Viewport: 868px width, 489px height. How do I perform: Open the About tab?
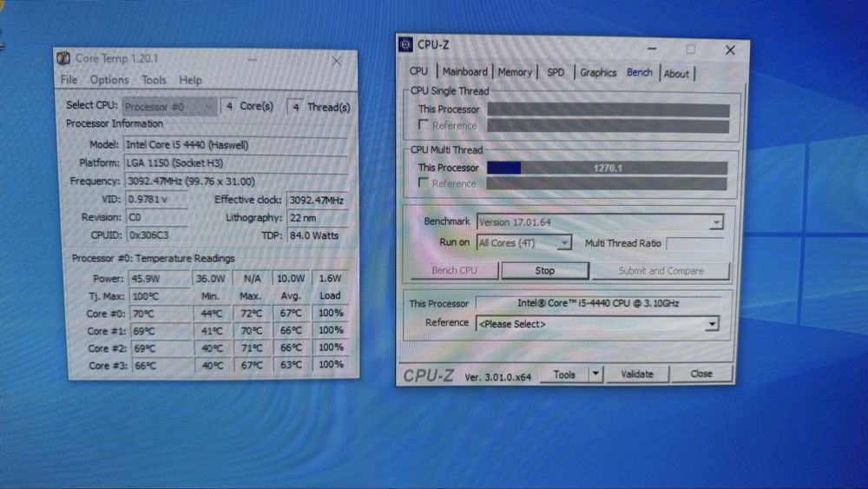tap(676, 74)
